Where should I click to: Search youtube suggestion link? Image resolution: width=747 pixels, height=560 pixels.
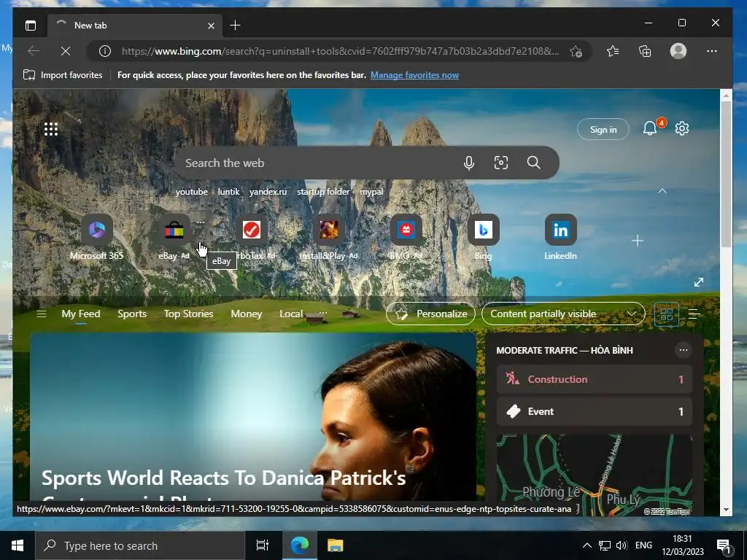tap(192, 192)
